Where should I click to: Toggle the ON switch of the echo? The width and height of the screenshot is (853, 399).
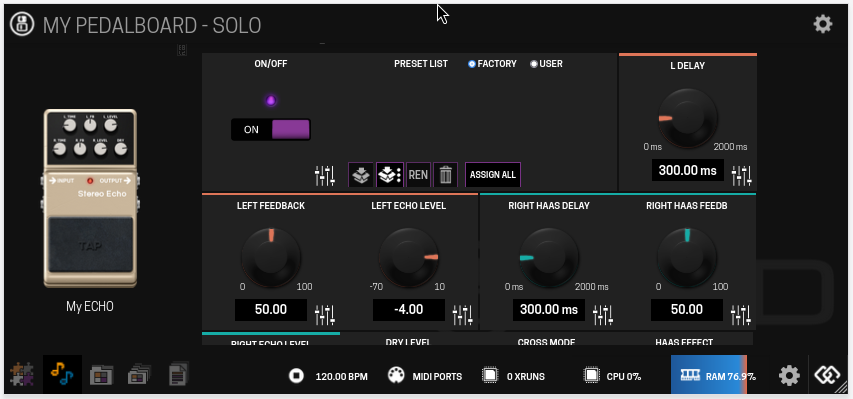(271, 130)
